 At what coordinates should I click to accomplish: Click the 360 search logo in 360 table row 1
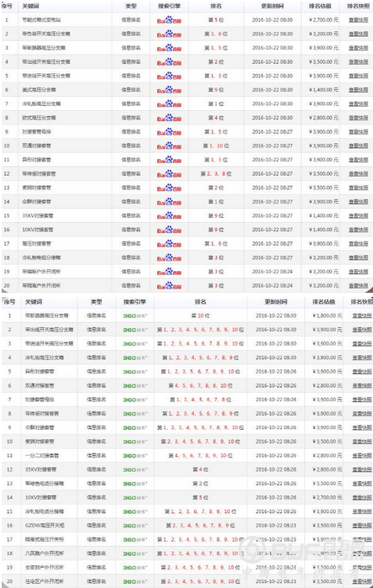134,315
